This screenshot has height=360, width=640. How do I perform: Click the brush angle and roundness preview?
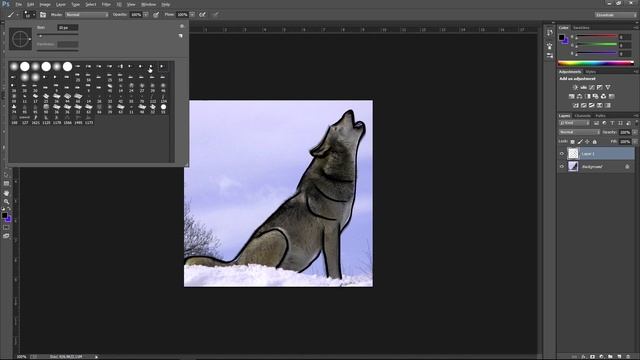pyautogui.click(x=20, y=39)
